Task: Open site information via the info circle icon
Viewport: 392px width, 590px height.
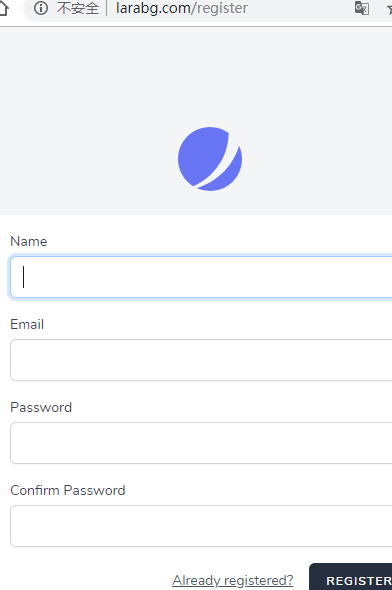Action: click(x=41, y=8)
